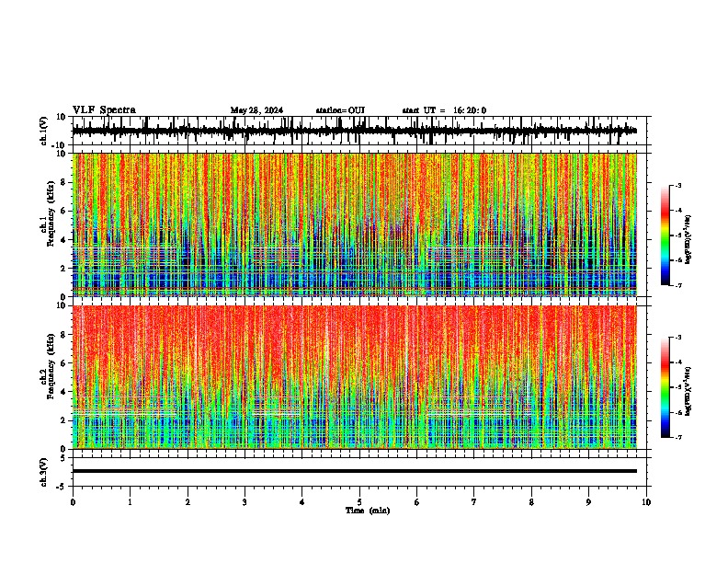728x563 pixels.
Task: Select the "May 28, 2024" date text
Action: (x=256, y=110)
